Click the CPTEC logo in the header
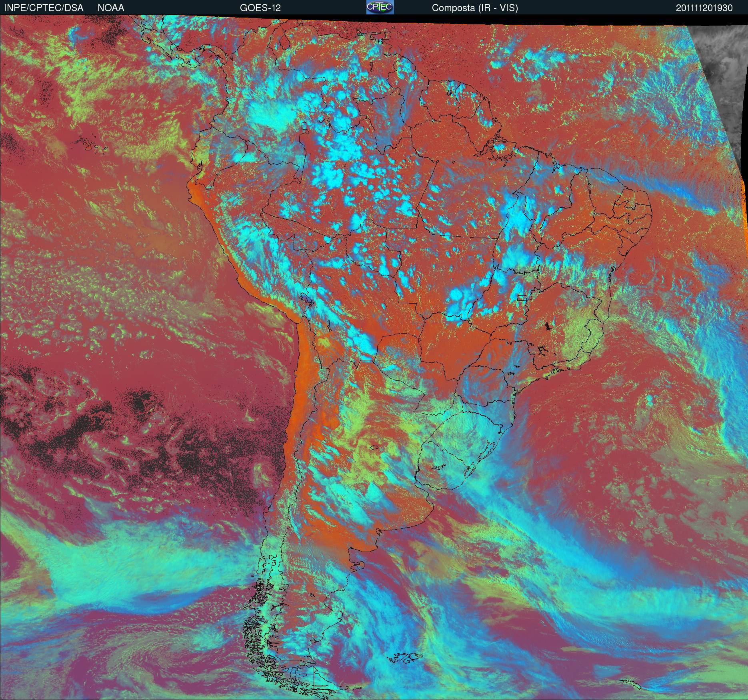Image resolution: width=748 pixels, height=700 pixels. [380, 7]
